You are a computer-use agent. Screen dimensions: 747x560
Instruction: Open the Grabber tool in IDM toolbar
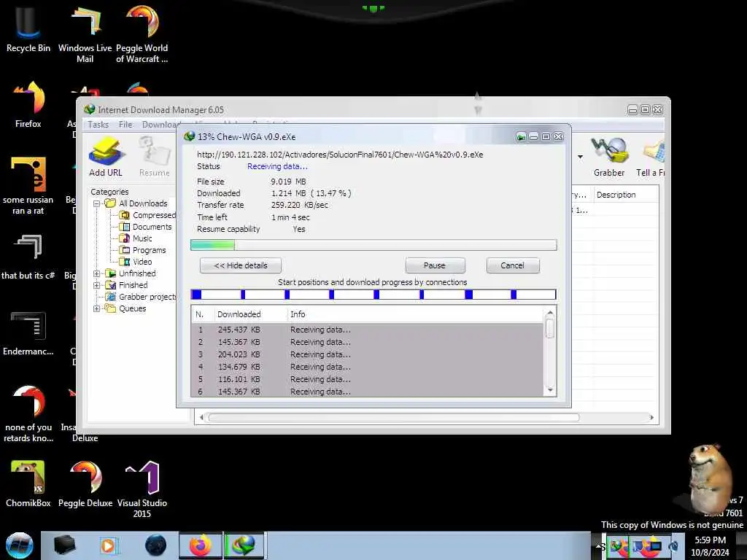click(609, 157)
